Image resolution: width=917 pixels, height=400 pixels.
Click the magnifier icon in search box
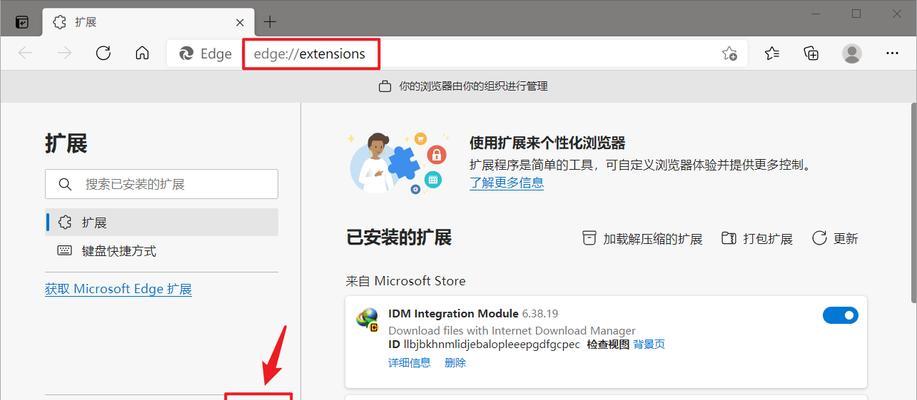[x=65, y=184]
